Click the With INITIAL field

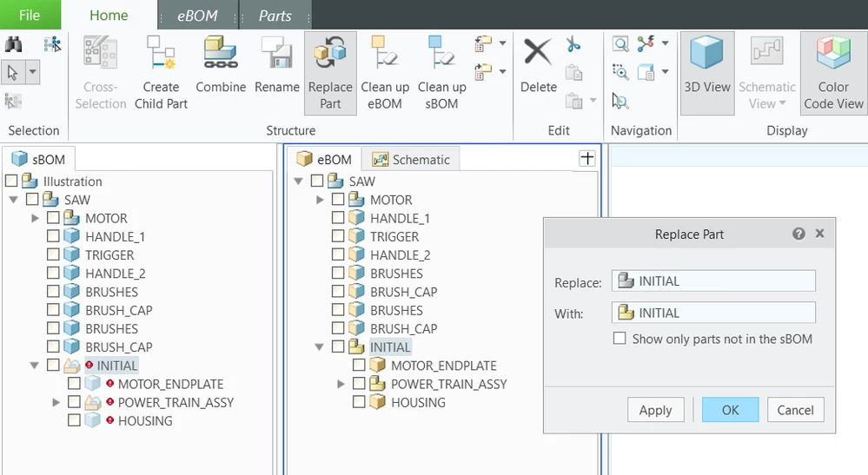click(x=713, y=313)
